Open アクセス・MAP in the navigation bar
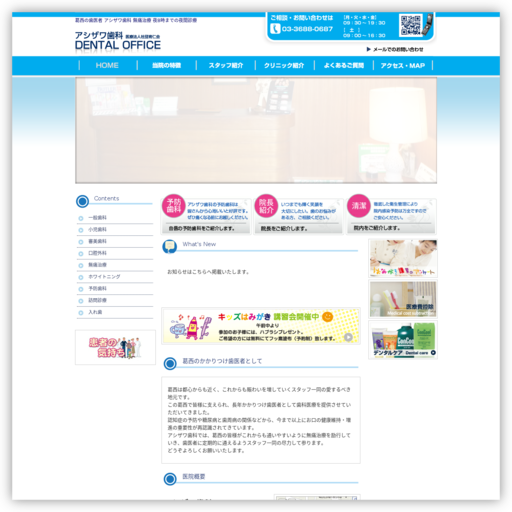The width and height of the screenshot is (512, 512). (403, 65)
